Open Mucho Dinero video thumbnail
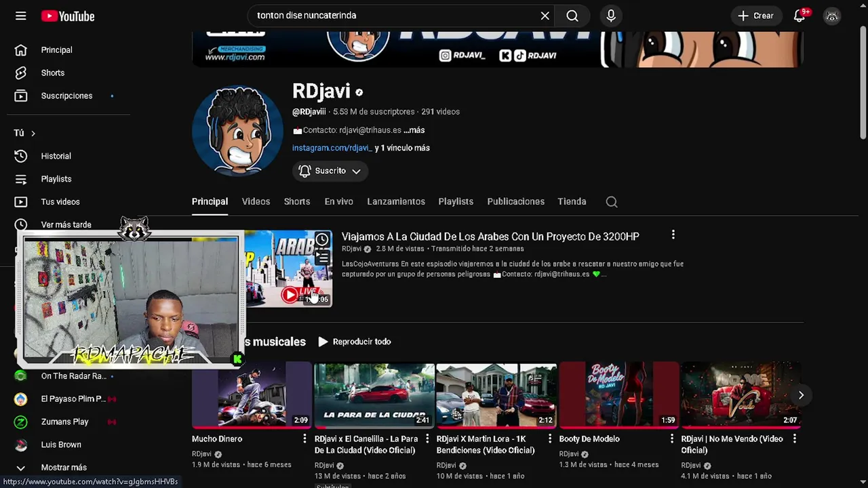This screenshot has width=868, height=488. (x=252, y=395)
